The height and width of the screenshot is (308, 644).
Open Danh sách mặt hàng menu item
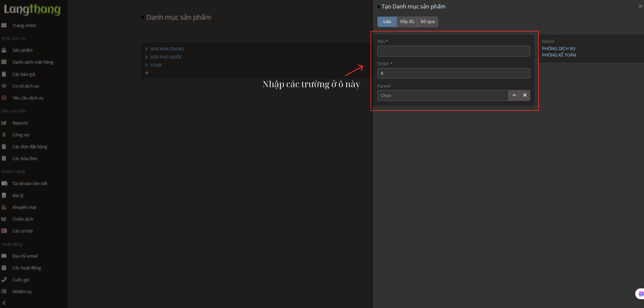click(x=33, y=62)
